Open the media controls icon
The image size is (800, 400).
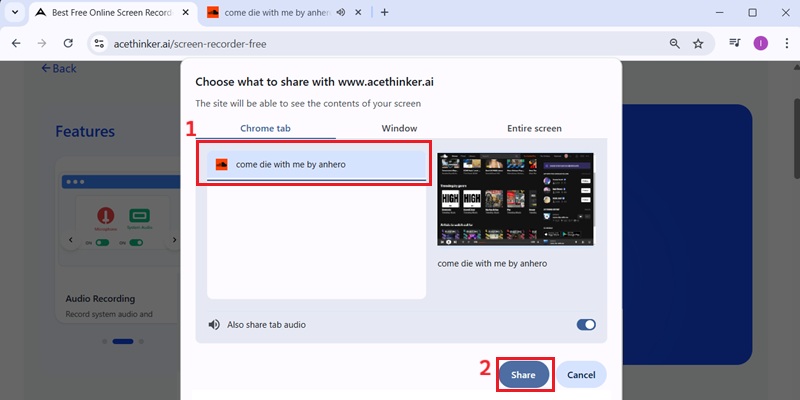pyautogui.click(x=735, y=43)
